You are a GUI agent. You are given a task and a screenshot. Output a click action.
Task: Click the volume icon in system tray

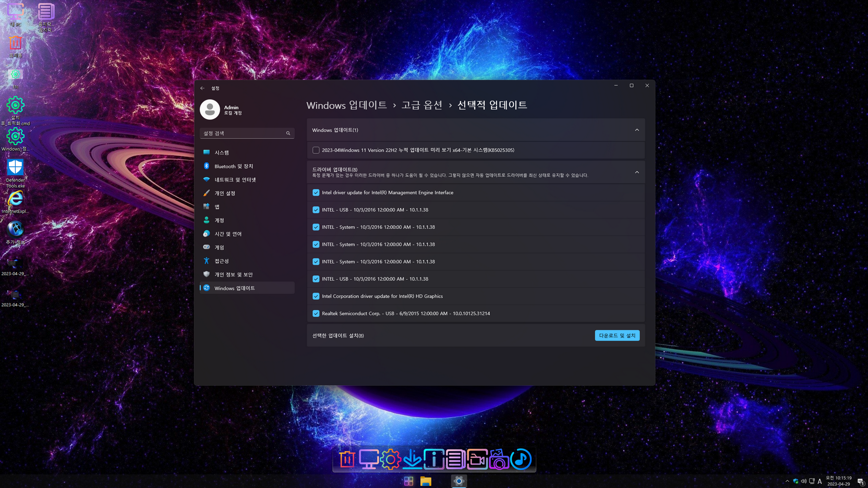click(x=804, y=481)
